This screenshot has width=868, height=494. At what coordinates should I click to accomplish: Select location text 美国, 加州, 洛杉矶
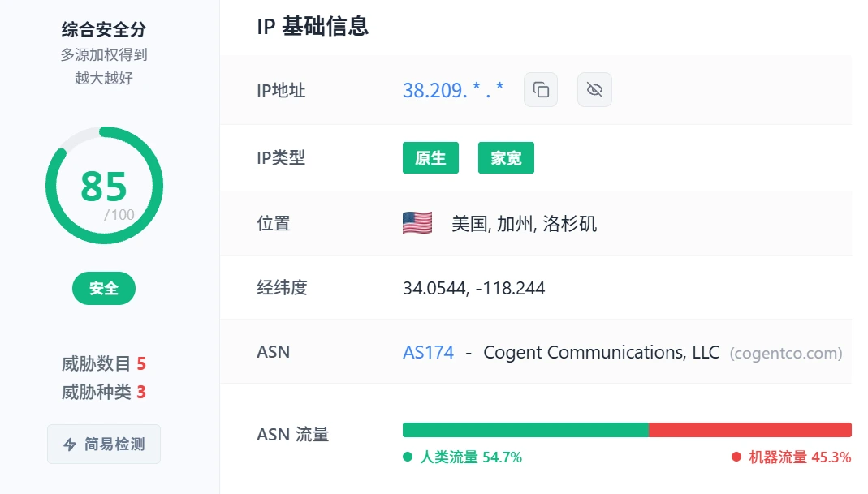click(525, 224)
